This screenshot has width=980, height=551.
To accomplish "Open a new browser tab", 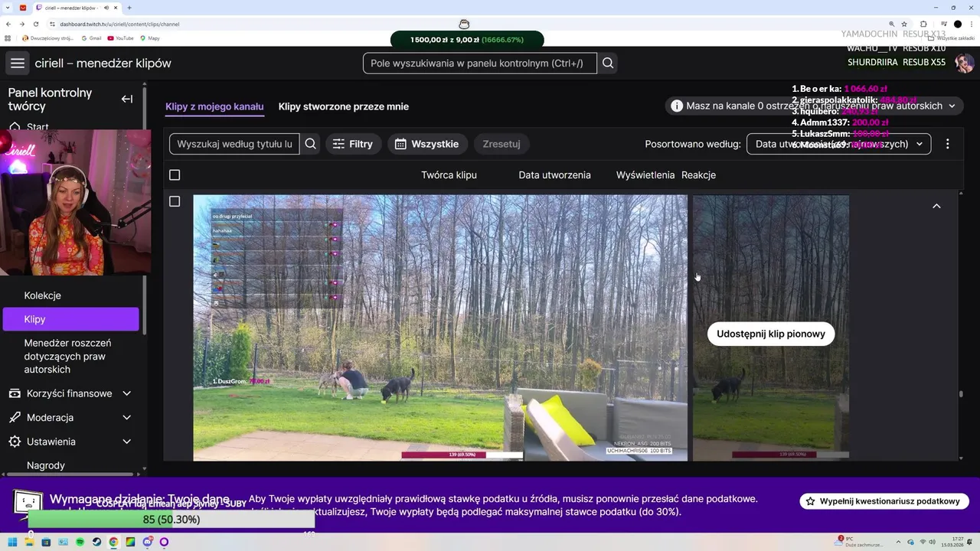I will pyautogui.click(x=129, y=8).
